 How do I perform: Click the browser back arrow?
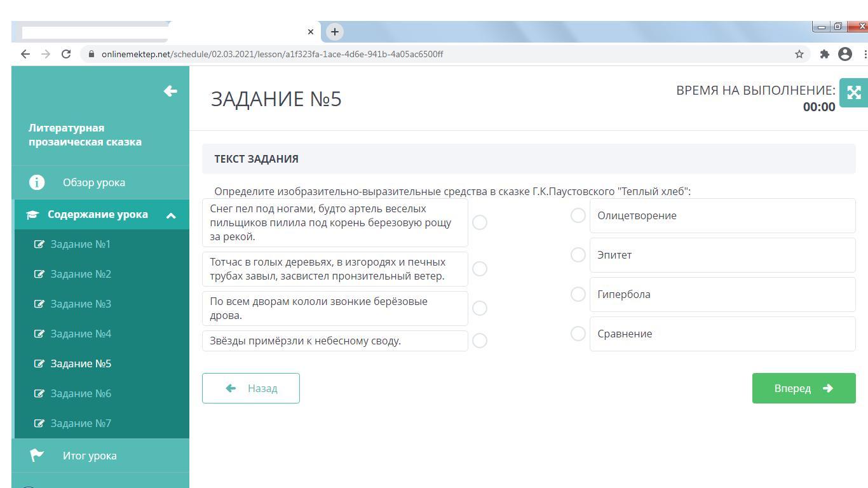click(x=25, y=54)
